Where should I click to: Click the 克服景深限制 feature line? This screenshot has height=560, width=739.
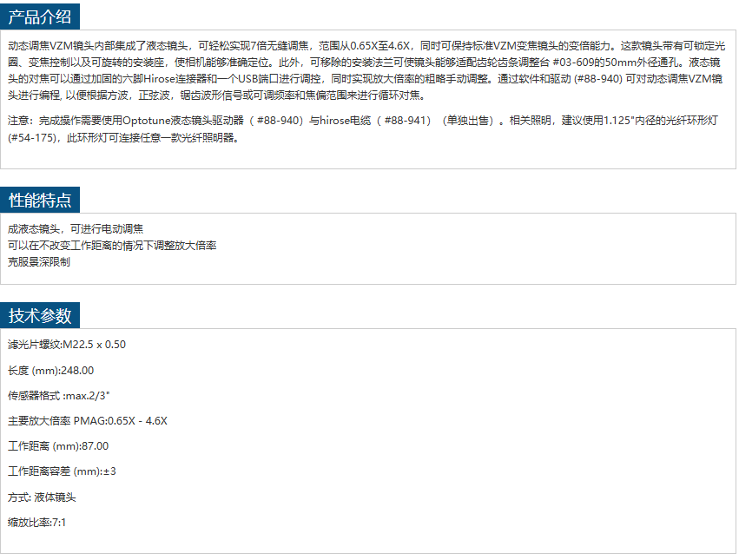click(x=39, y=262)
